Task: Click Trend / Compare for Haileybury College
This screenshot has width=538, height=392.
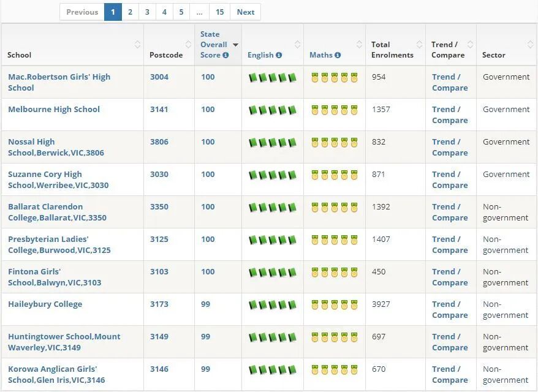Action: point(450,310)
